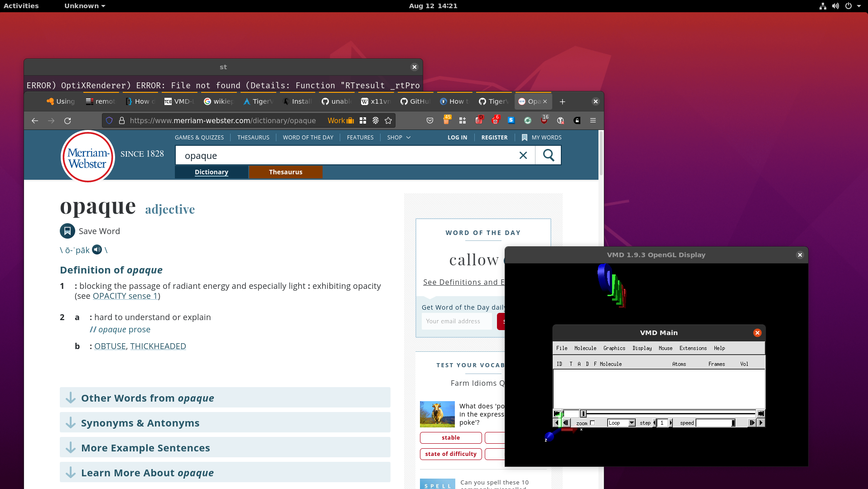Open the THICKHEADED definition link
Screen dimensions: 868x489
coord(158,346)
